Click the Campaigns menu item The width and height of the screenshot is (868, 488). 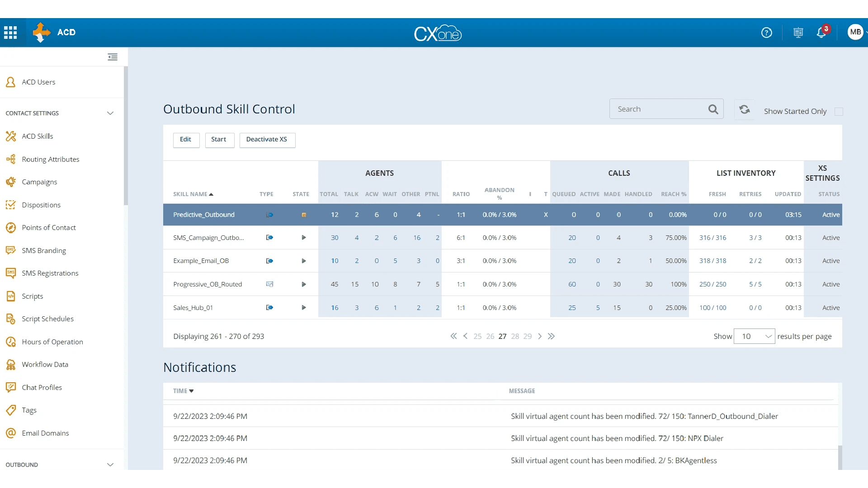pyautogui.click(x=39, y=182)
